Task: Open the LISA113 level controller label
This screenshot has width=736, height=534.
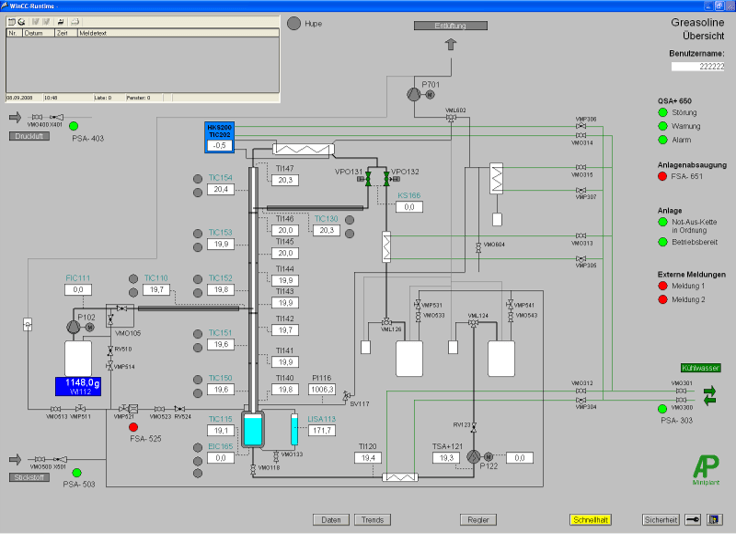Action: pos(322,419)
